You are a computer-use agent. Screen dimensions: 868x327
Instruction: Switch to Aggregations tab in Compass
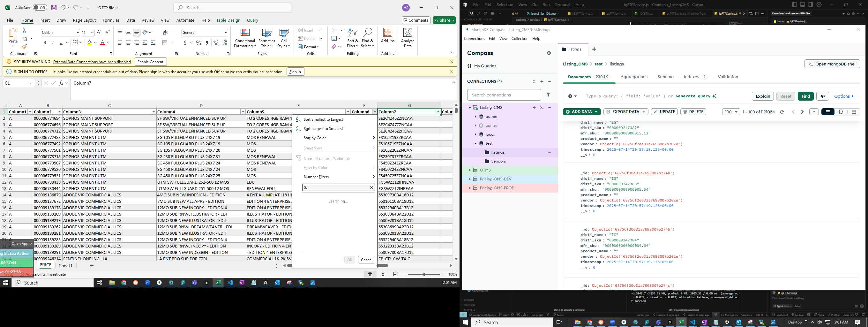634,77
